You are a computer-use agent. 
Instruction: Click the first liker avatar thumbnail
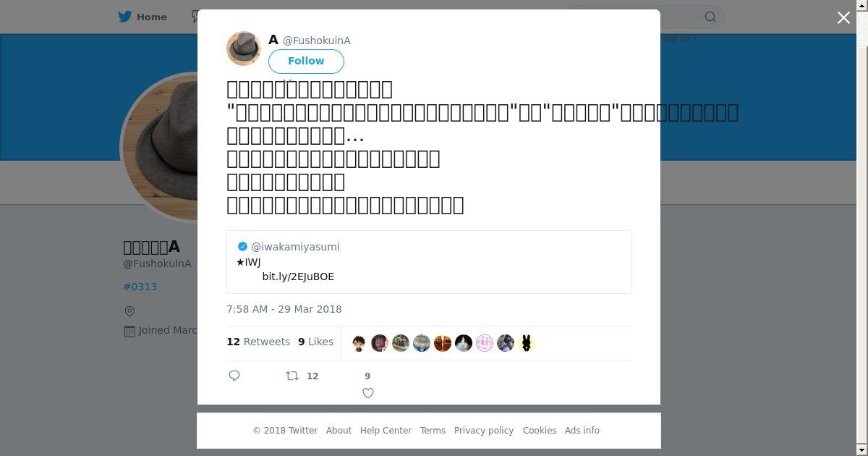(x=359, y=343)
